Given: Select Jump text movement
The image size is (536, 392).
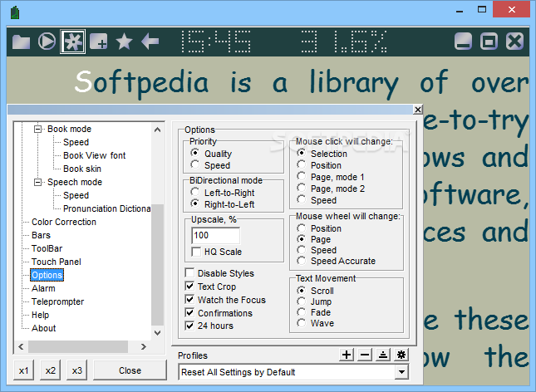Looking at the screenshot, I should tap(301, 301).
